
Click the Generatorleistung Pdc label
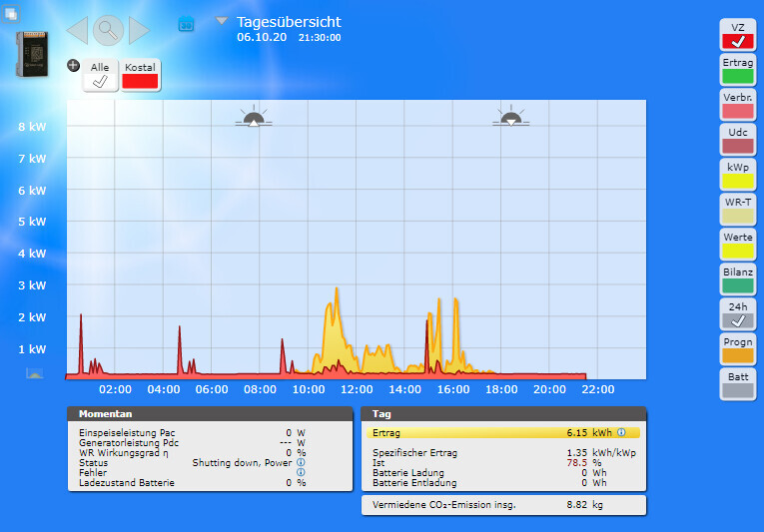point(129,443)
